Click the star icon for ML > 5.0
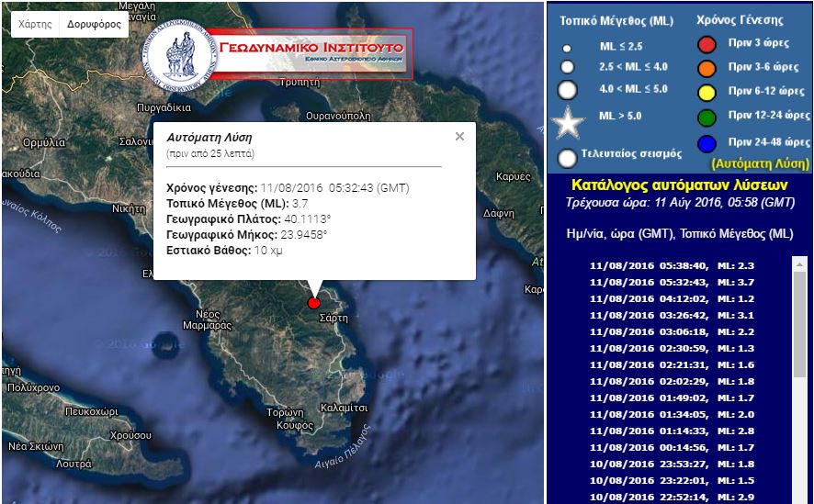 [567, 120]
